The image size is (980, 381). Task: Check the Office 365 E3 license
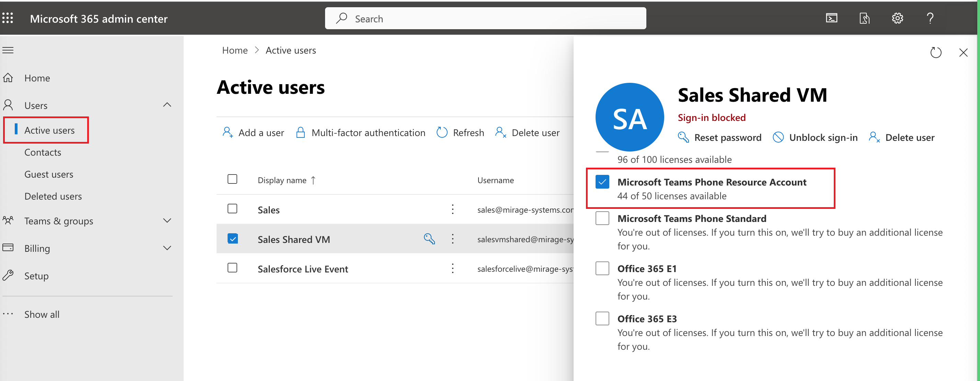click(602, 318)
